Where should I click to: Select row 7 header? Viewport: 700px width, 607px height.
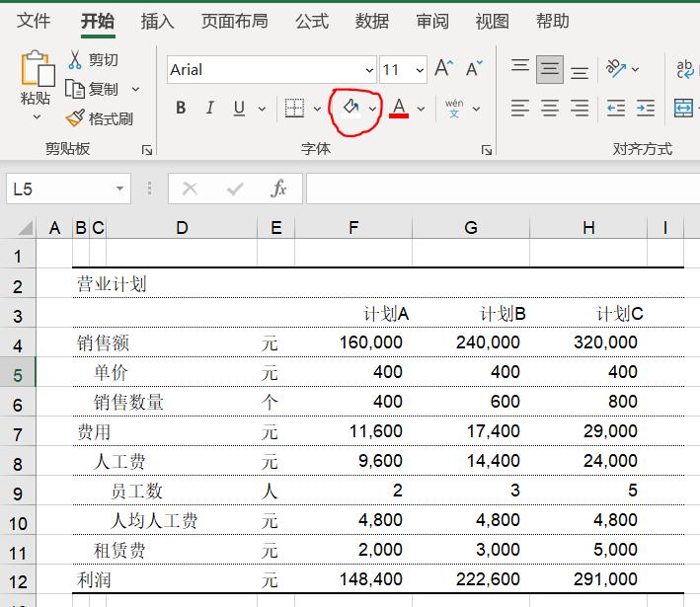[x=18, y=434]
